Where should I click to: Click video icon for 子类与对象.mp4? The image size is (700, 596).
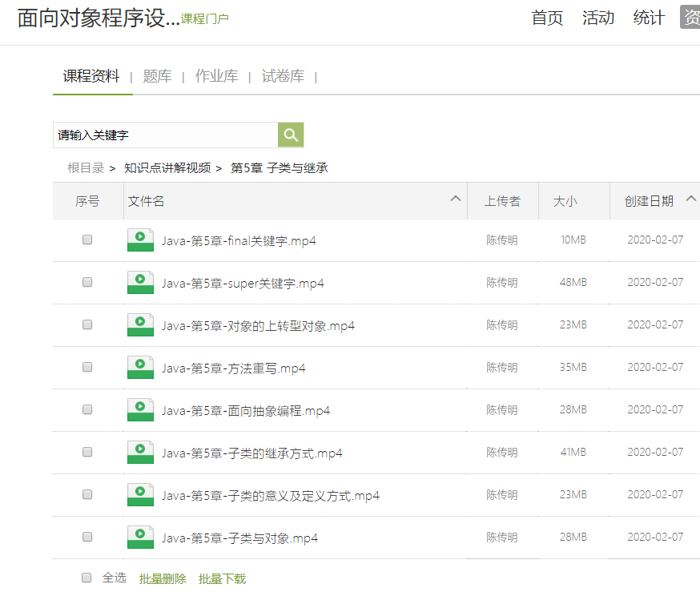click(140, 537)
